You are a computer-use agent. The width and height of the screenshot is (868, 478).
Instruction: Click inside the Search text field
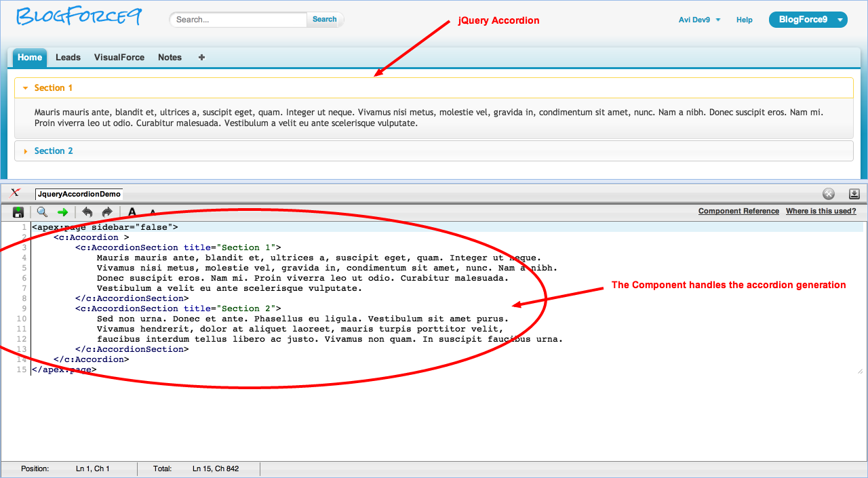(x=237, y=20)
